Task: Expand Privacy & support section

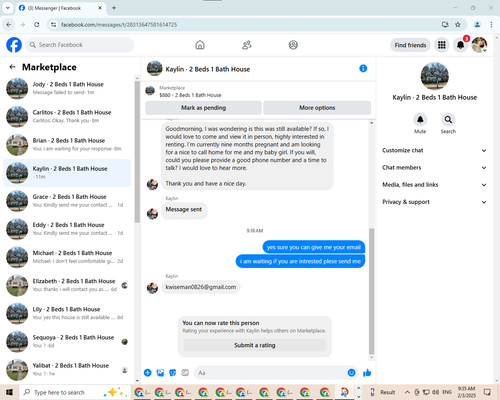Action: (x=434, y=202)
